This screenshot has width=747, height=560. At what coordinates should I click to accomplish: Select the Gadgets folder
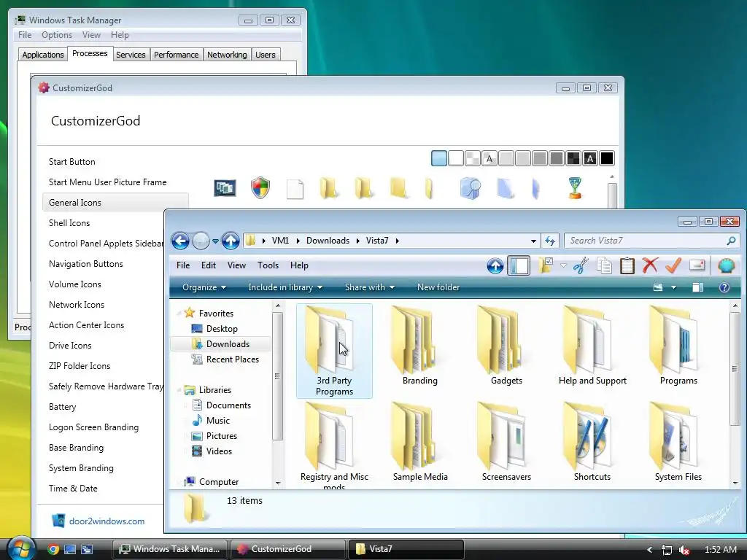[506, 346]
